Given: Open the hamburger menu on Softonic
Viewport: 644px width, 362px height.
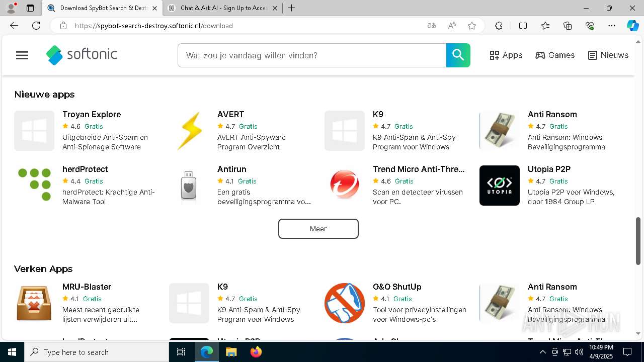Looking at the screenshot, I should (22, 55).
